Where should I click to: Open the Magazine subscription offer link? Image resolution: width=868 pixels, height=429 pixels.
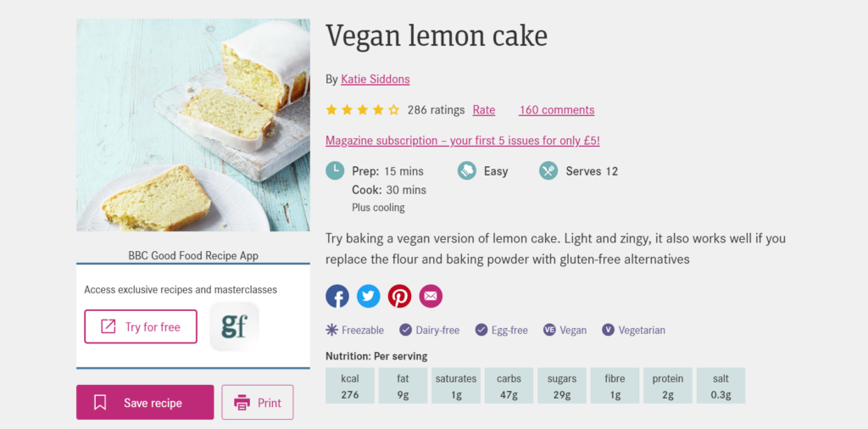(x=463, y=141)
